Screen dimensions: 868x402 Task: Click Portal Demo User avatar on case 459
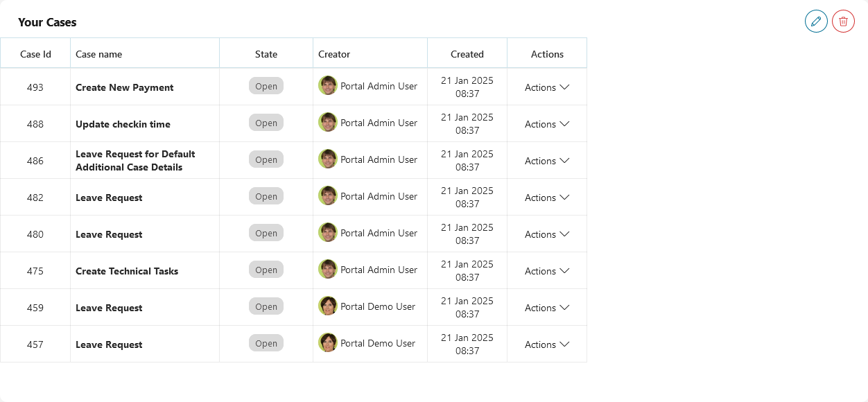coord(328,306)
